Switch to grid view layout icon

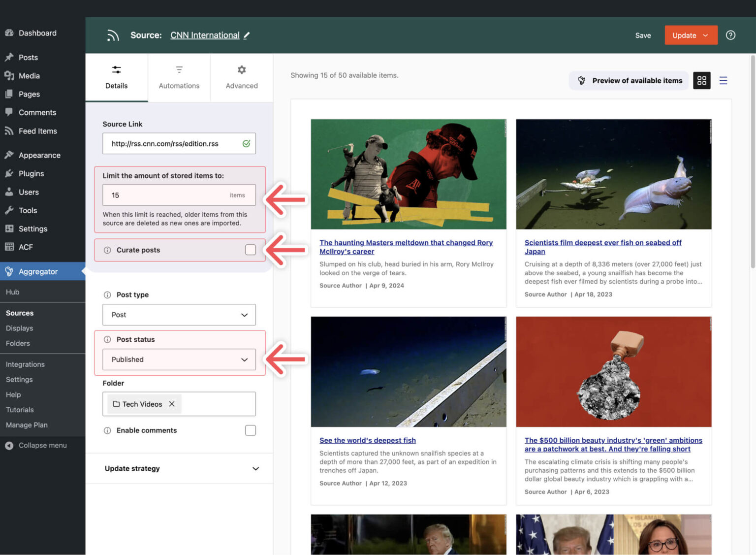pyautogui.click(x=701, y=80)
